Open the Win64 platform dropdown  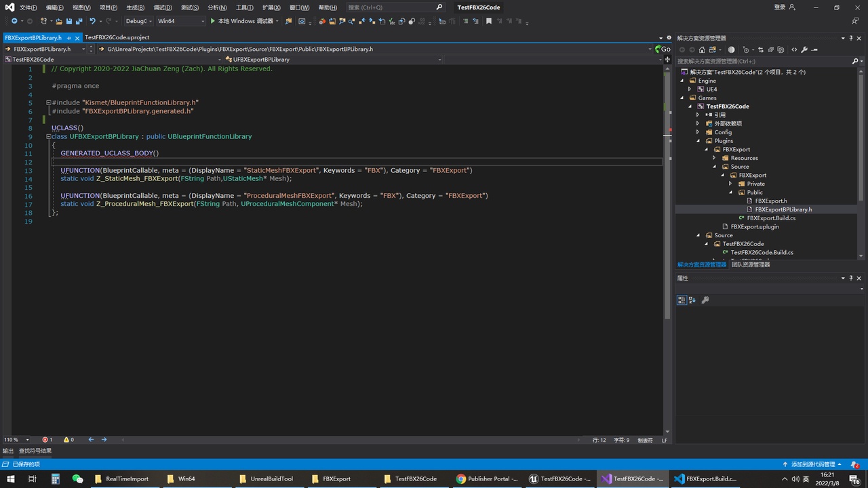point(180,21)
